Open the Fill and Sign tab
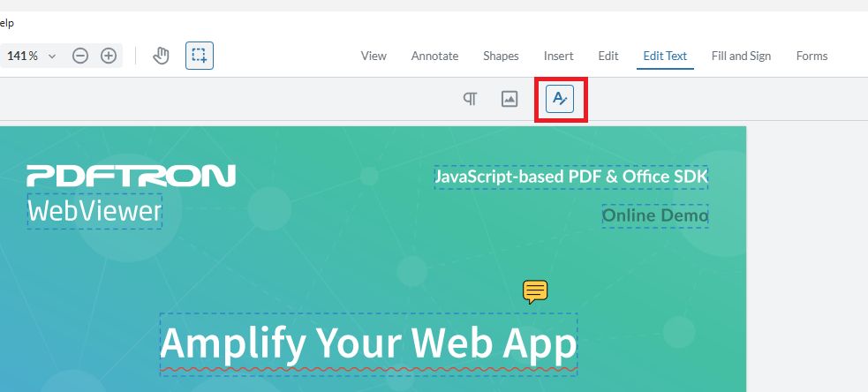This screenshot has height=392, width=868. 741,56
